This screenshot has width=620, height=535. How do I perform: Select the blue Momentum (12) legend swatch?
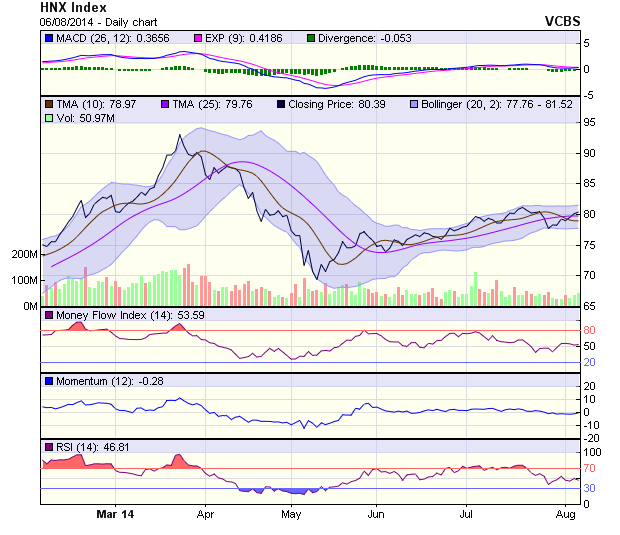[48, 381]
